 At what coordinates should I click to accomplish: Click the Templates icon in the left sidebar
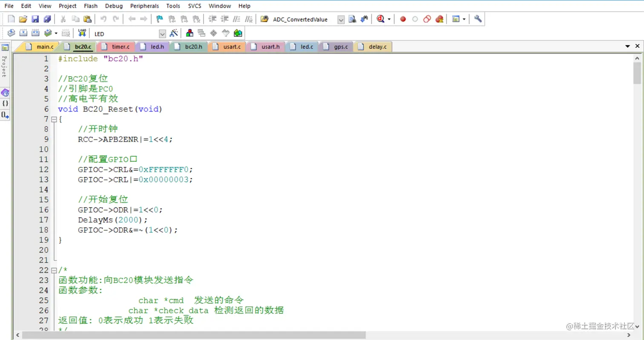5,115
